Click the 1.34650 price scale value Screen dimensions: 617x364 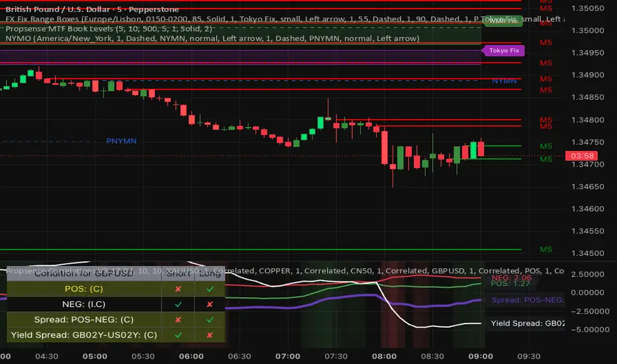click(x=587, y=187)
